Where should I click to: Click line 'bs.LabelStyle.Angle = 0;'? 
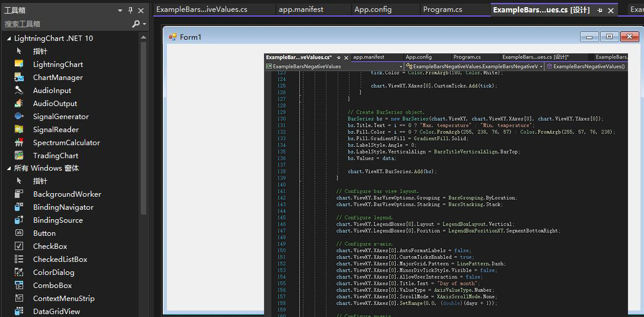[x=382, y=145]
